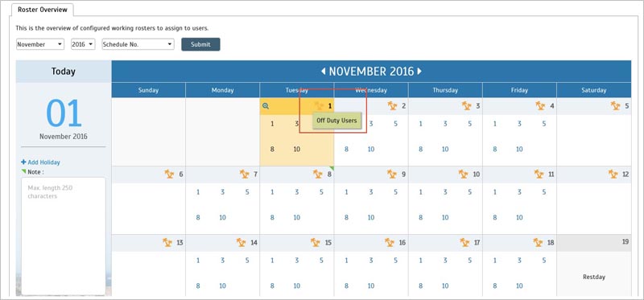Go to next month arrow
The height and width of the screenshot is (300, 644).
point(419,72)
